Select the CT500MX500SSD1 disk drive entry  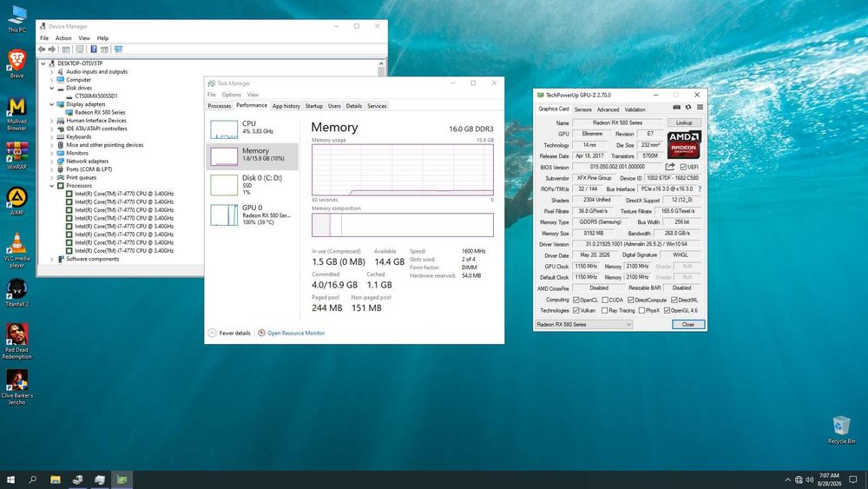pos(96,96)
